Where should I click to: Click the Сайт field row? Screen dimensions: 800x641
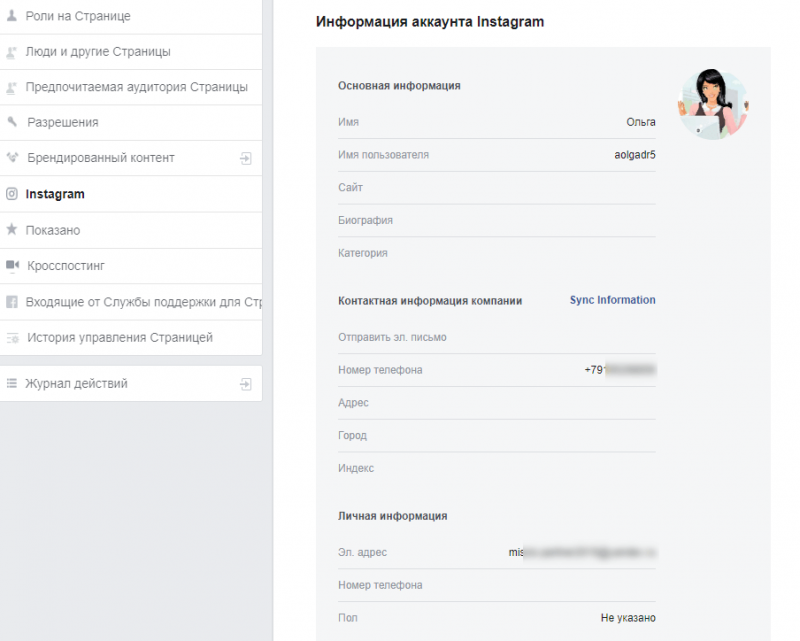click(496, 188)
